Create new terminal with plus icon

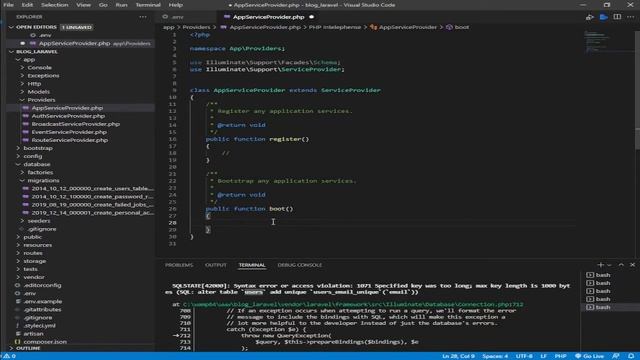click(600, 265)
